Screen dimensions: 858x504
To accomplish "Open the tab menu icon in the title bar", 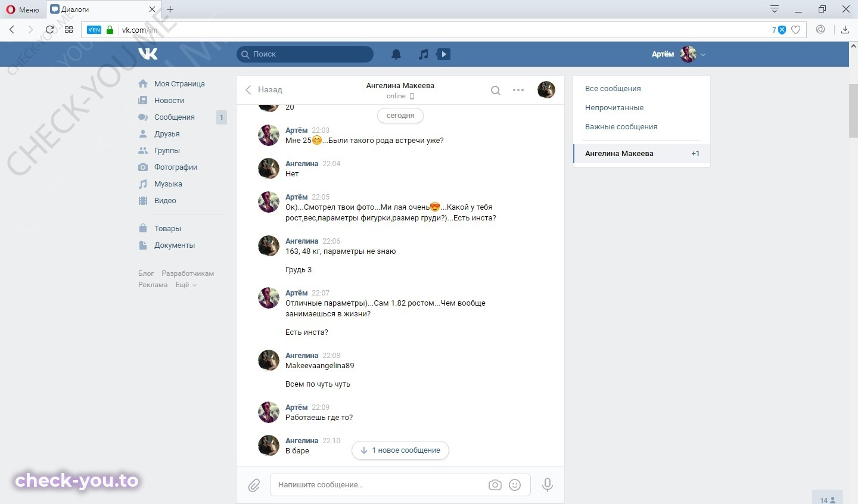I will click(775, 9).
